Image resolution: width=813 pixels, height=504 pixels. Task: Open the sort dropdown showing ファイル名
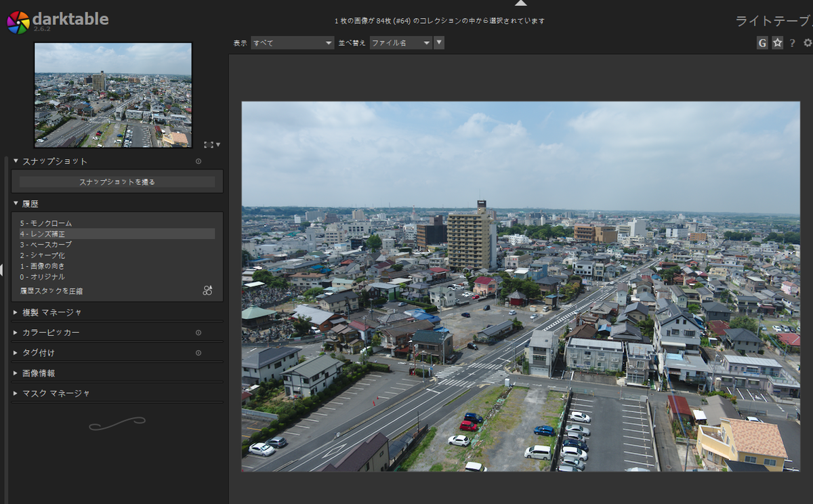point(400,43)
